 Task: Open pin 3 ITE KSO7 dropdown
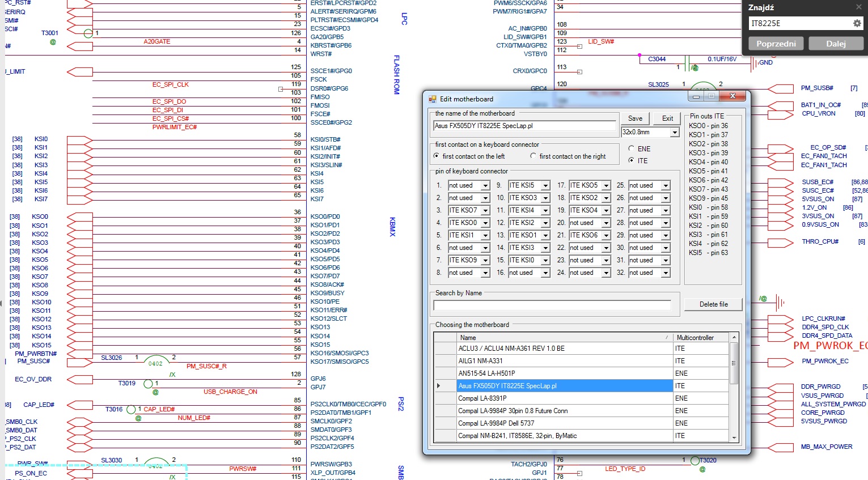click(485, 210)
